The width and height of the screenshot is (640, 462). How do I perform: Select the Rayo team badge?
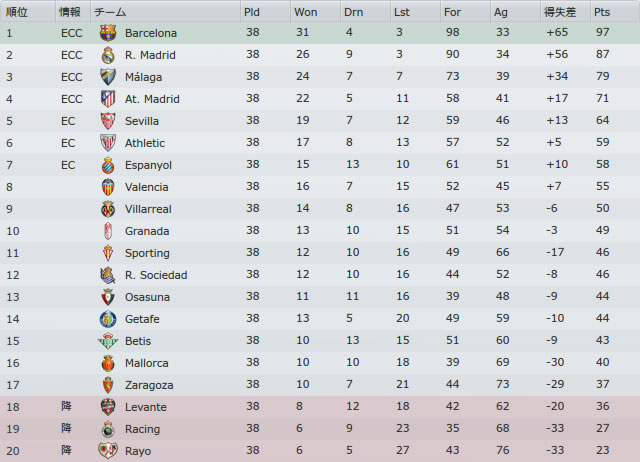coord(108,451)
